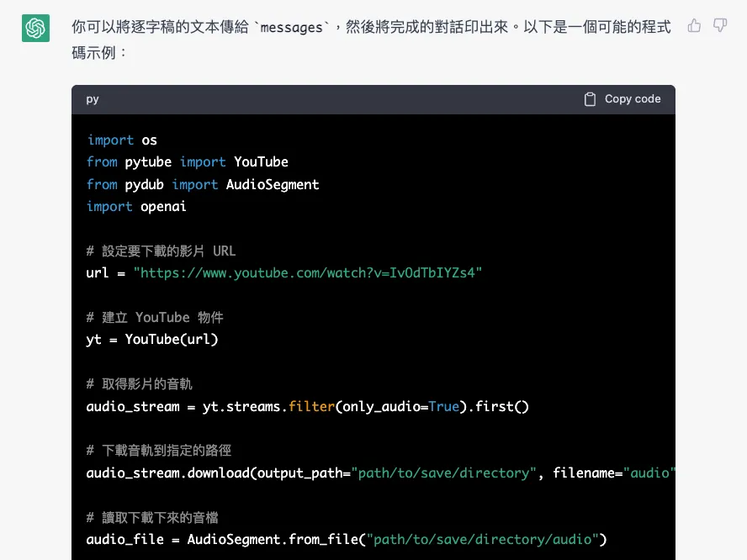Click the line 'from pydub import AudioSegment'

click(x=203, y=184)
